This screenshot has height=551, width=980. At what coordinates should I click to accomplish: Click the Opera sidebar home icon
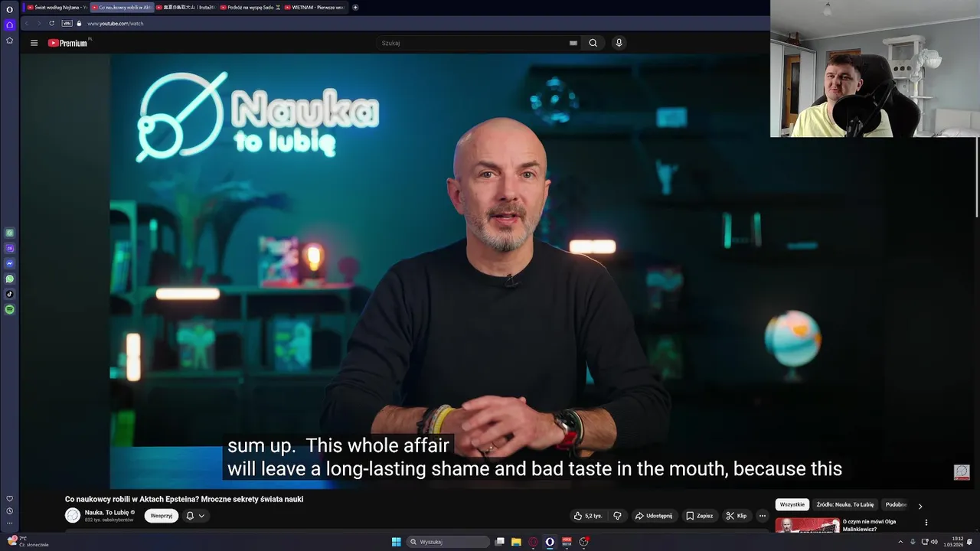point(9,25)
